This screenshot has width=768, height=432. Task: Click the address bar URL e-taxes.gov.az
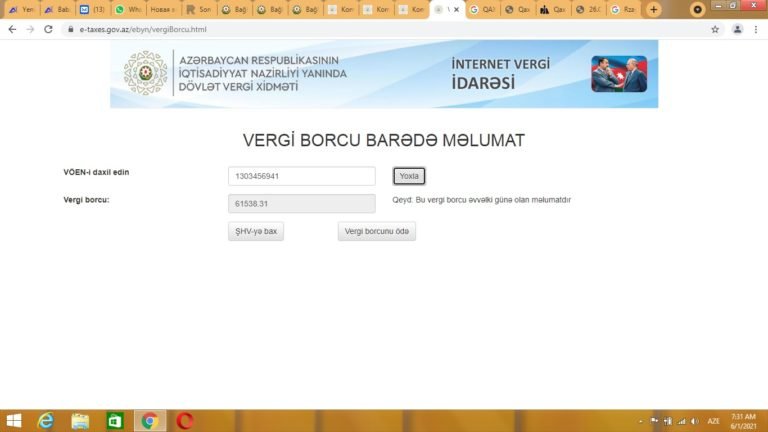143,29
